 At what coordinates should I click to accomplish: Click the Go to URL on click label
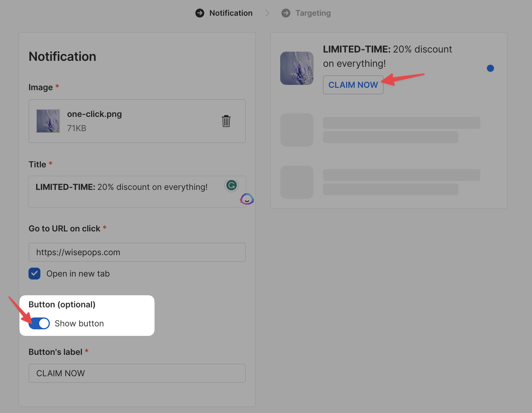(x=64, y=228)
